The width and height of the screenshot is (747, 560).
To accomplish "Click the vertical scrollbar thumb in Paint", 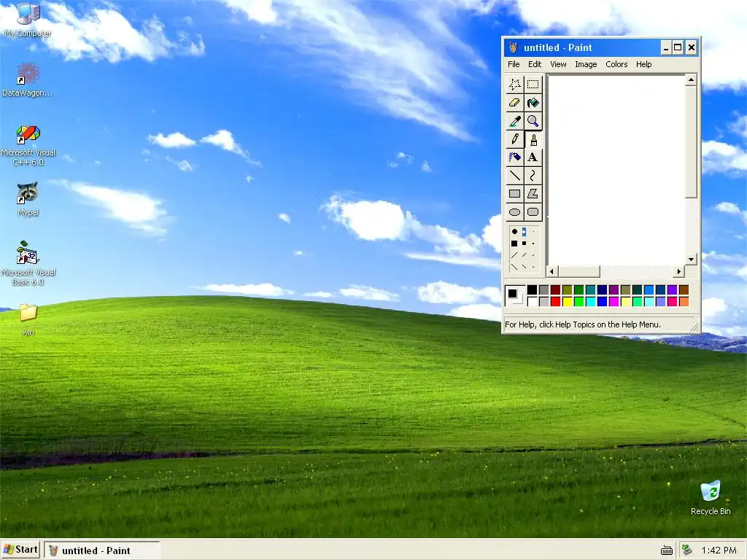I will pyautogui.click(x=692, y=142).
